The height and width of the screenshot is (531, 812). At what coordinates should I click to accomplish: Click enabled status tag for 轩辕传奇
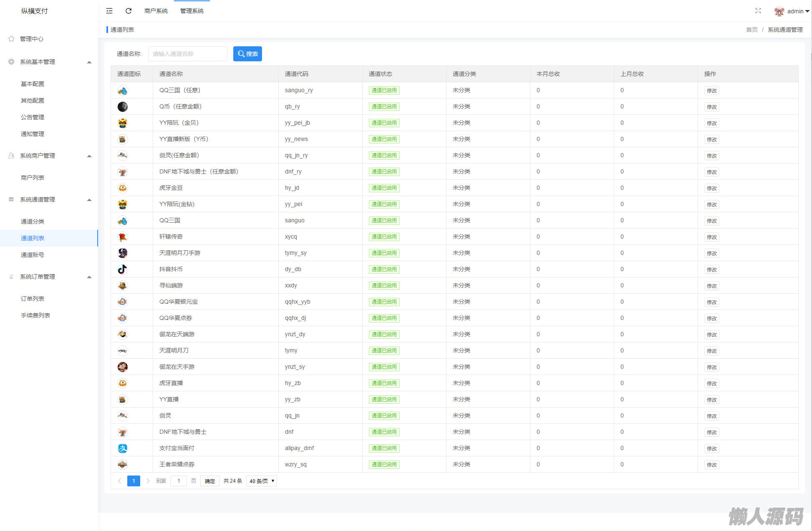click(384, 237)
